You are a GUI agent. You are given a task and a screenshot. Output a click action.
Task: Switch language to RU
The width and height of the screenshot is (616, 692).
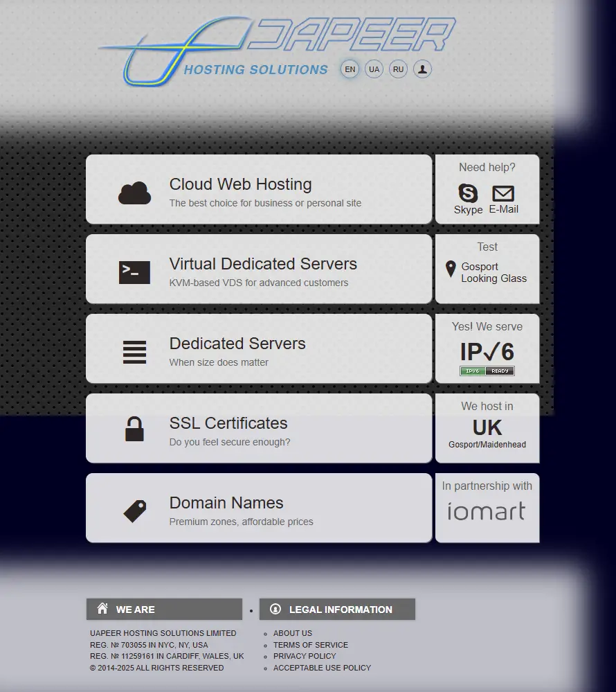tap(398, 69)
